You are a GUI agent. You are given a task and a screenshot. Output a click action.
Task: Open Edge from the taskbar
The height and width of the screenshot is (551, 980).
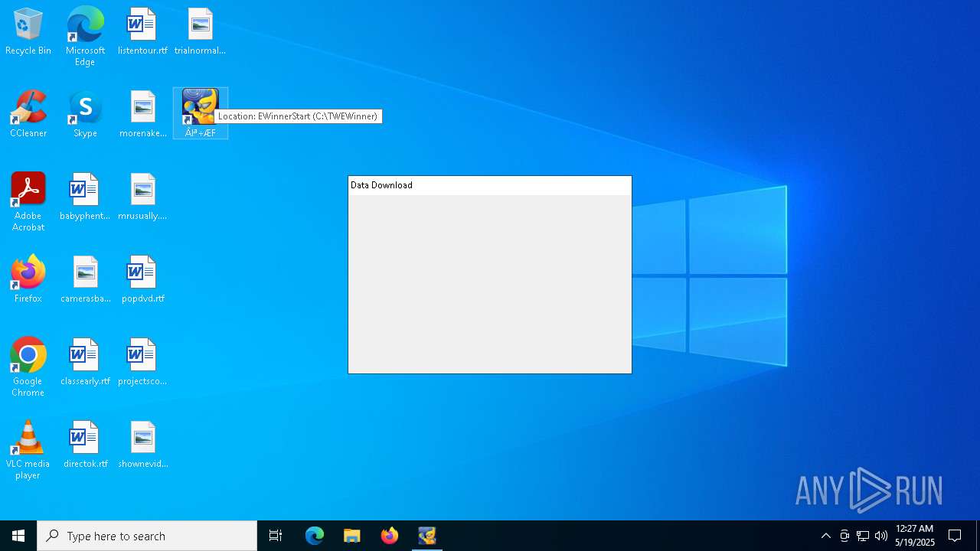tap(315, 536)
